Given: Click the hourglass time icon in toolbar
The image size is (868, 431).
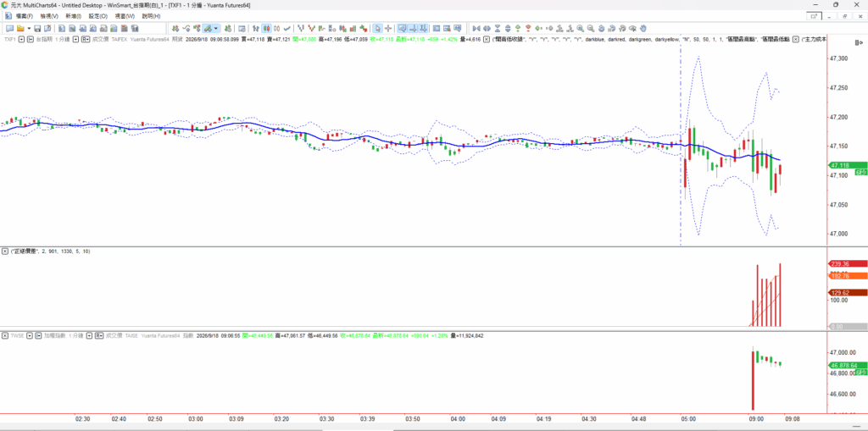Looking at the screenshot, I should [497, 28].
